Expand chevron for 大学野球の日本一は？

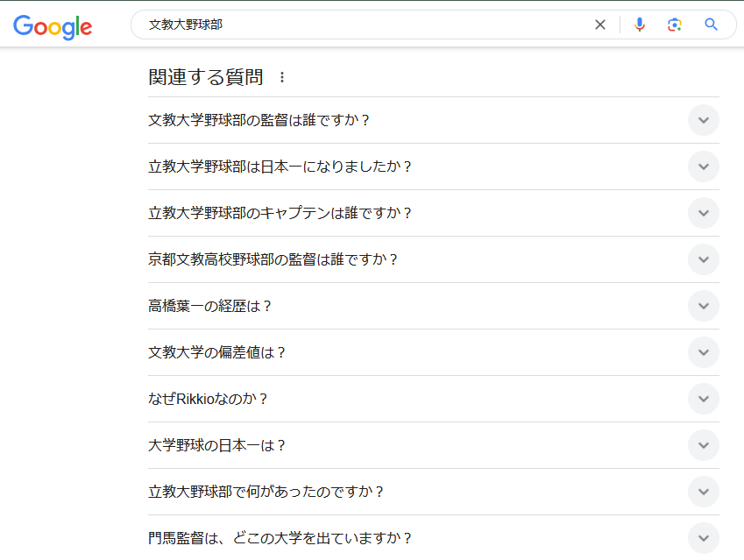(x=704, y=445)
